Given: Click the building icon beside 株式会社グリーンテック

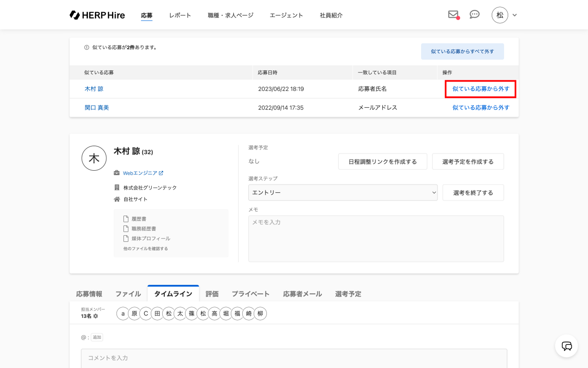Looking at the screenshot, I should point(117,188).
